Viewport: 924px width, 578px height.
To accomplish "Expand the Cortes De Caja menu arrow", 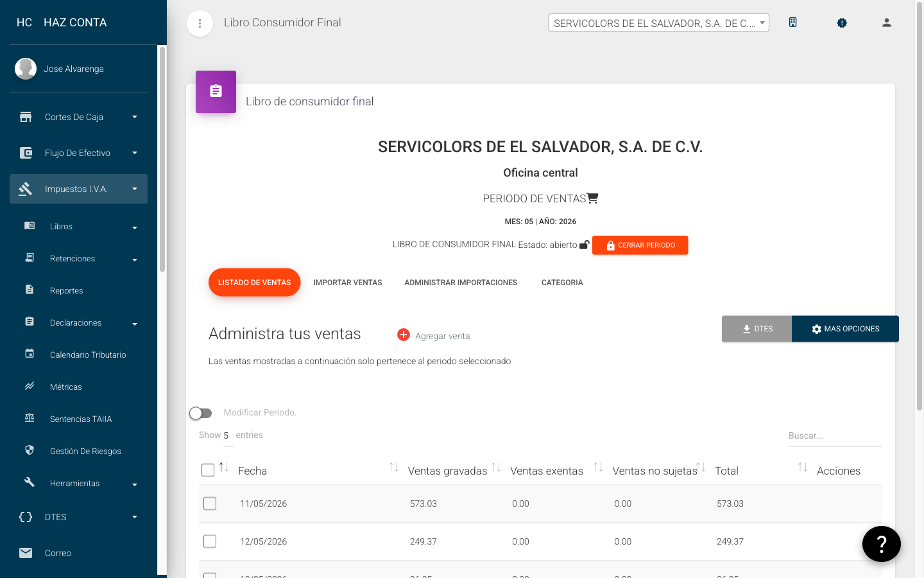I will [135, 117].
